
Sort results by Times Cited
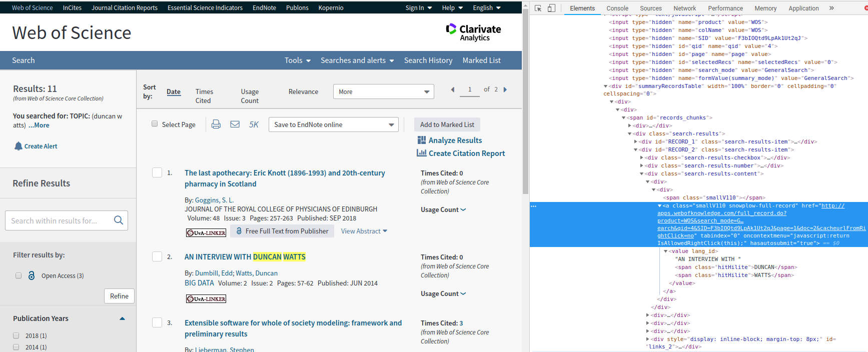(x=204, y=96)
